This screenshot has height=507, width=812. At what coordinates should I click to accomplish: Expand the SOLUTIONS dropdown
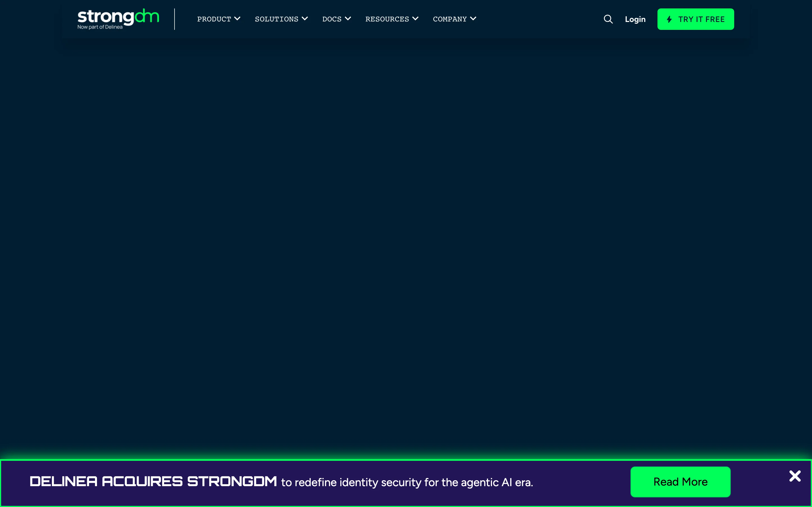click(x=277, y=19)
